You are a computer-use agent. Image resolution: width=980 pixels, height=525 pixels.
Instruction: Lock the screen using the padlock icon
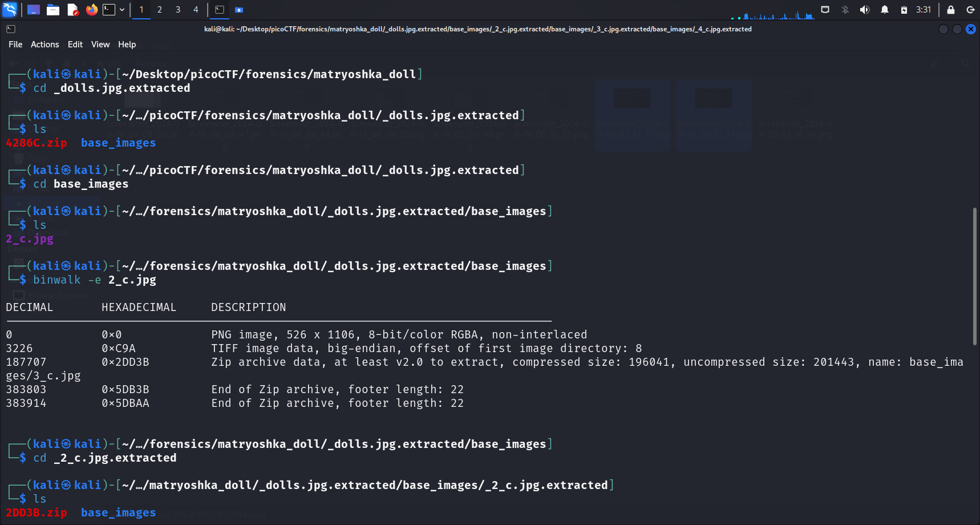pos(951,10)
